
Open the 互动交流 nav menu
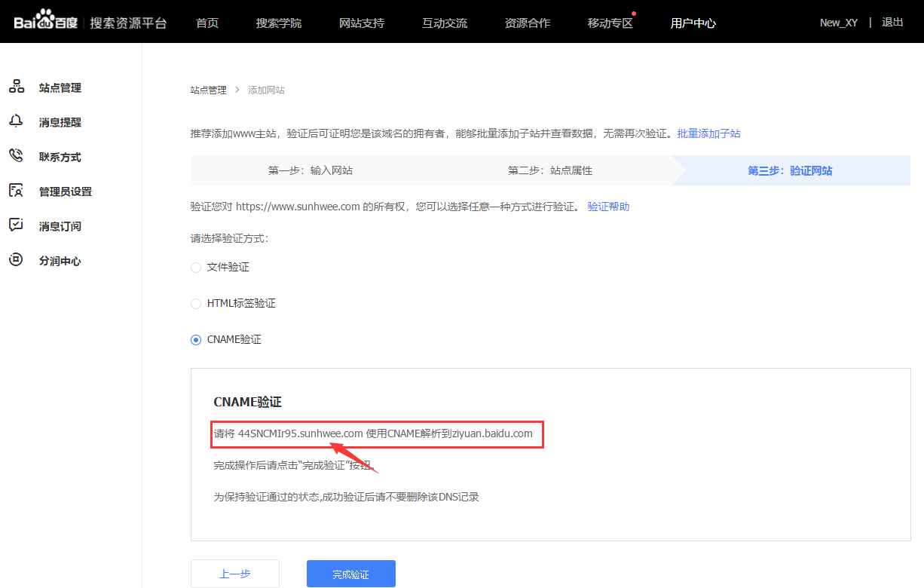pos(445,23)
